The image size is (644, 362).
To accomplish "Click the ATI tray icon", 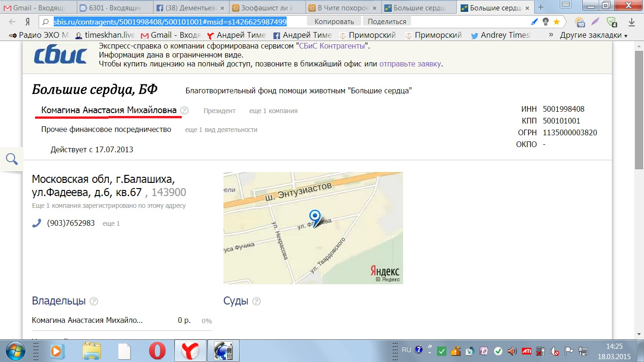I will coord(526,351).
